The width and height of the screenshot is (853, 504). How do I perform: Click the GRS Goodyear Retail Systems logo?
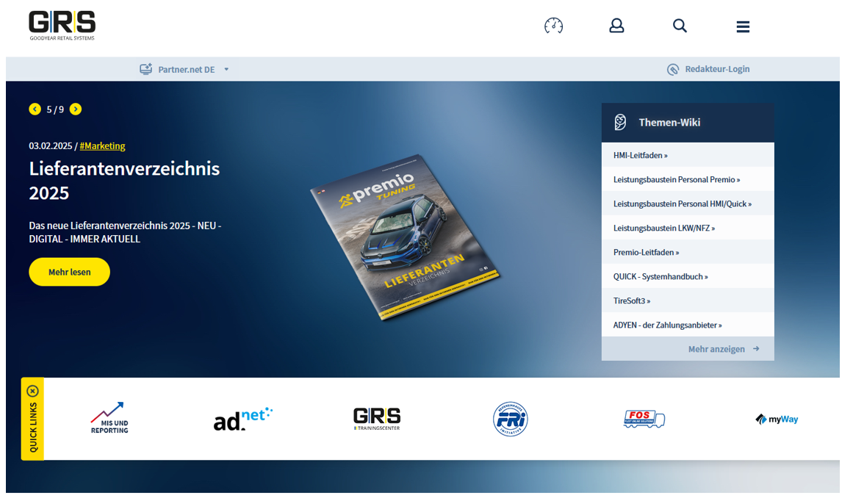(x=62, y=26)
